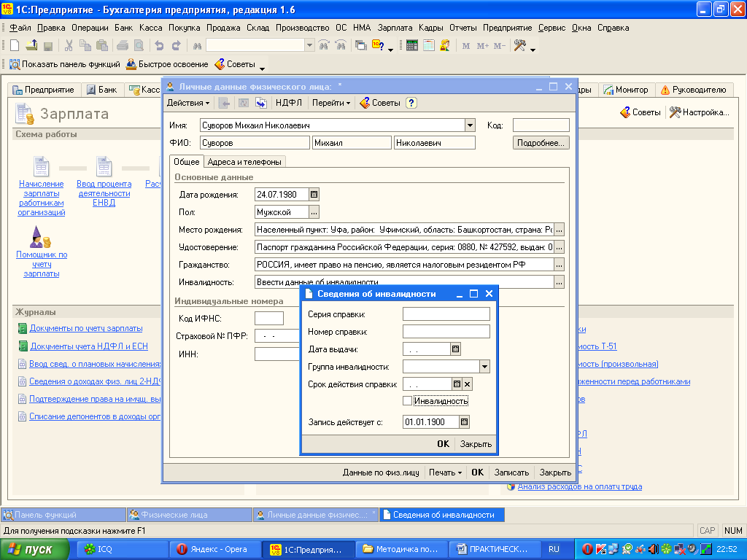Open the Зарплата menu
The image size is (747, 560).
tap(395, 28)
